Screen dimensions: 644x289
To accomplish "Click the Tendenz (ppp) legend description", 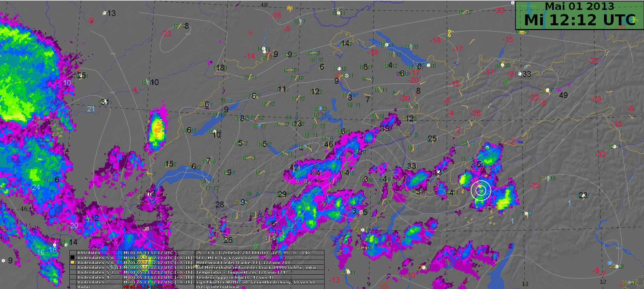I will pyautogui.click(x=235, y=277).
